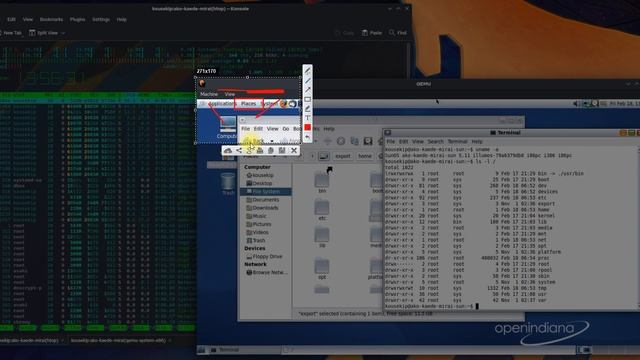The image size is (640, 360).
Task: Copy the screenshot to clipboard
Action: pyautogui.click(x=271, y=151)
